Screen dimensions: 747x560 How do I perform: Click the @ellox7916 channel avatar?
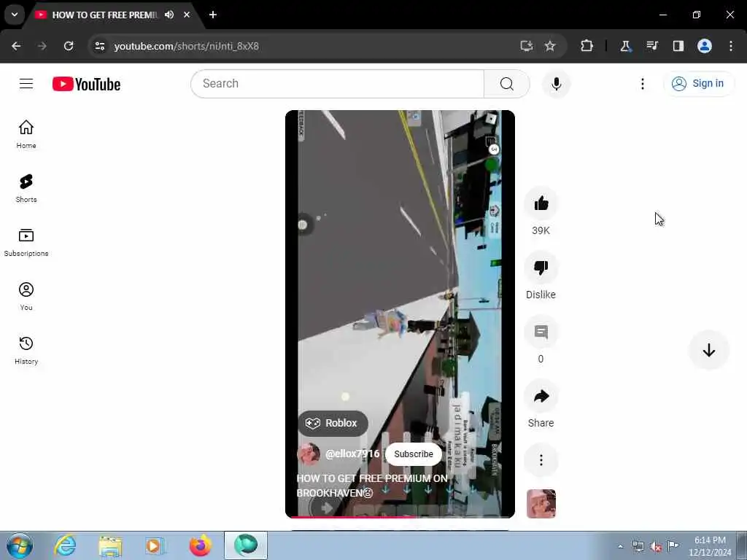click(x=309, y=454)
